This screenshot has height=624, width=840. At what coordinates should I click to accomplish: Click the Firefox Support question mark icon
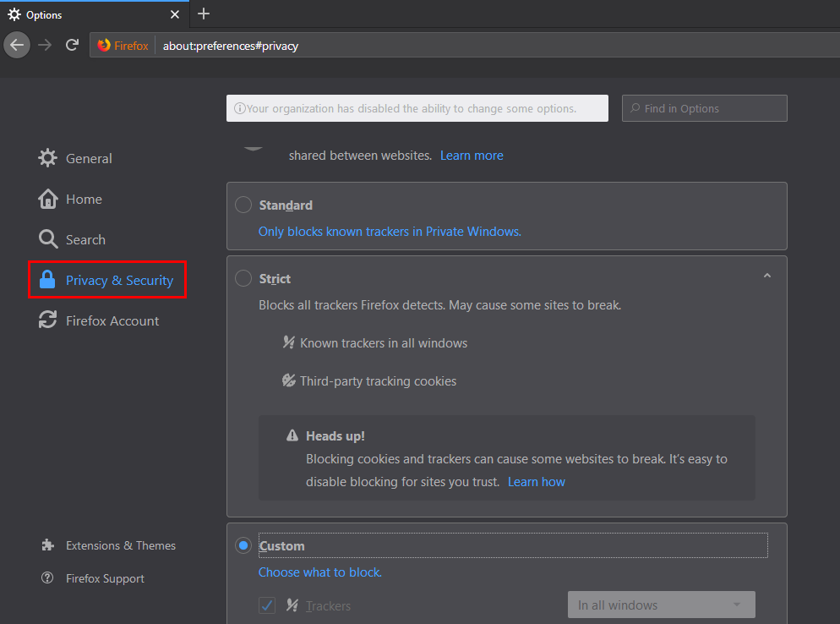pos(47,577)
